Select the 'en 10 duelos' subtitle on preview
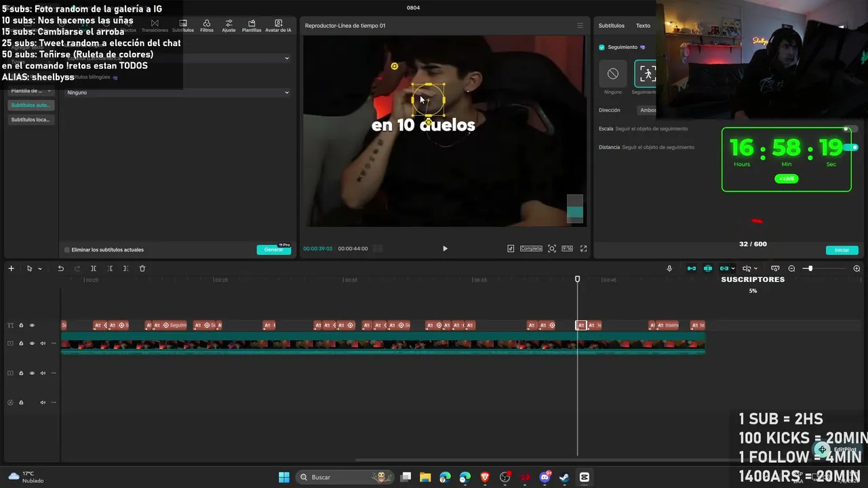 [x=423, y=125]
